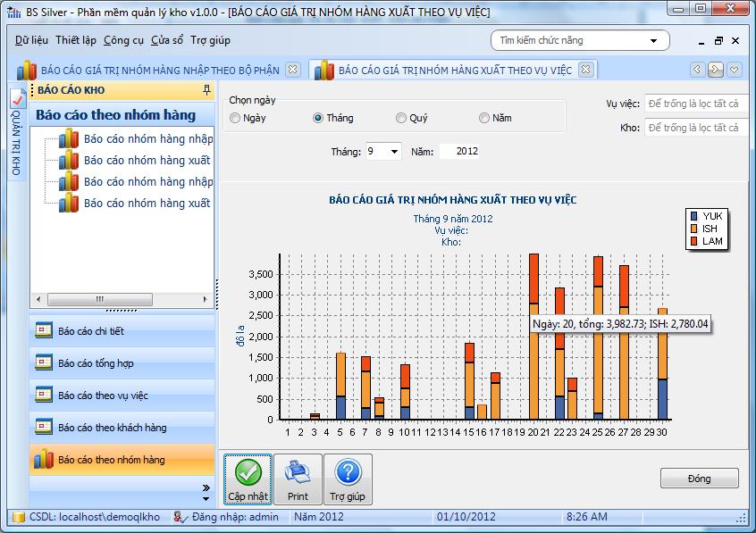756x533 pixels.
Task: Select first Báo cáo nhóm hàng nhập tree item
Action: click(x=147, y=139)
